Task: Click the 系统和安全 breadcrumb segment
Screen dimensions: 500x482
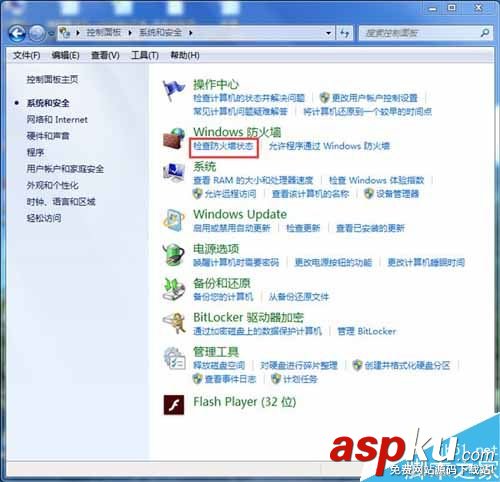Action: coord(160,33)
